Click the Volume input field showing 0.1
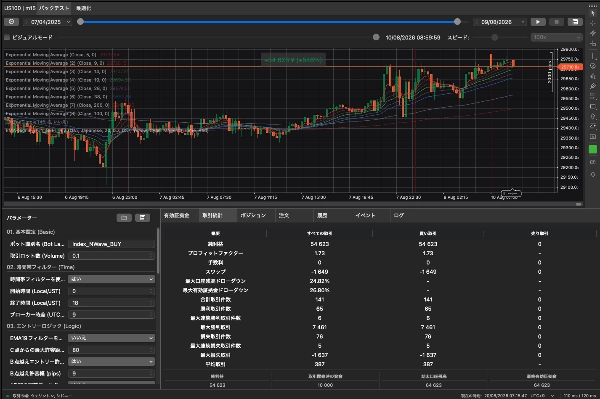The image size is (600, 399). 111,256
